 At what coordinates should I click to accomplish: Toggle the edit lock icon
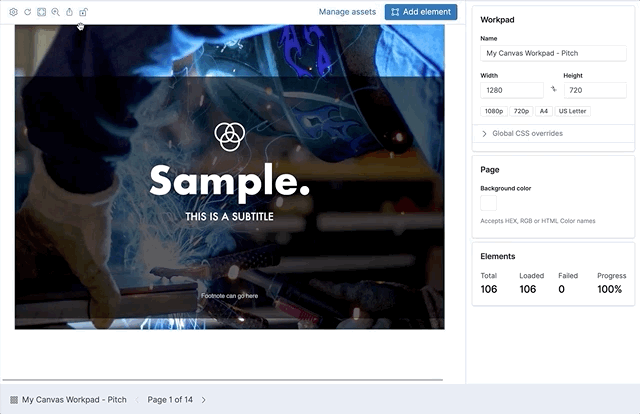(x=83, y=12)
